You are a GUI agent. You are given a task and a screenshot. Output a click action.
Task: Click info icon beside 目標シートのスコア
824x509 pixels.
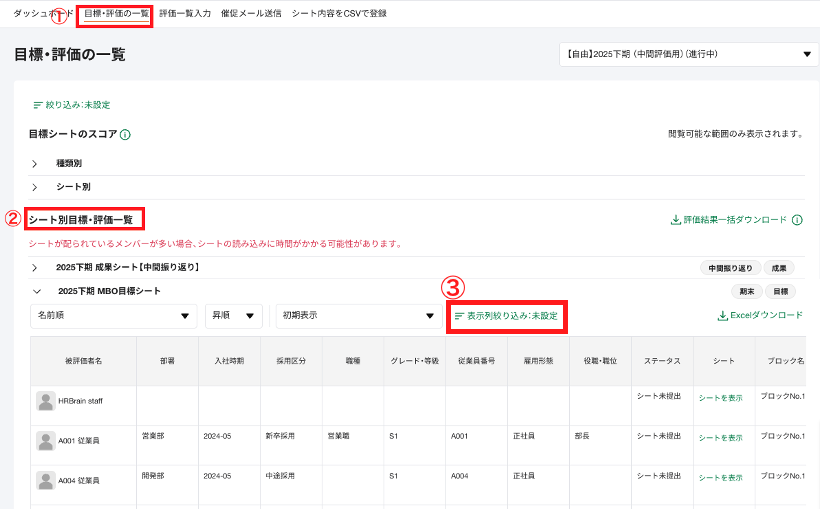(125, 134)
